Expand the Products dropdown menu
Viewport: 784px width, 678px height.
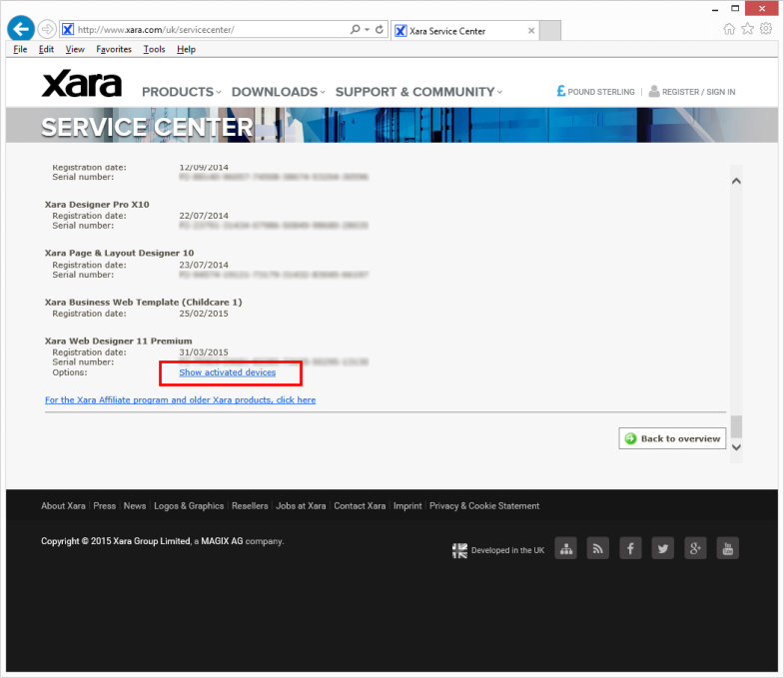[182, 92]
